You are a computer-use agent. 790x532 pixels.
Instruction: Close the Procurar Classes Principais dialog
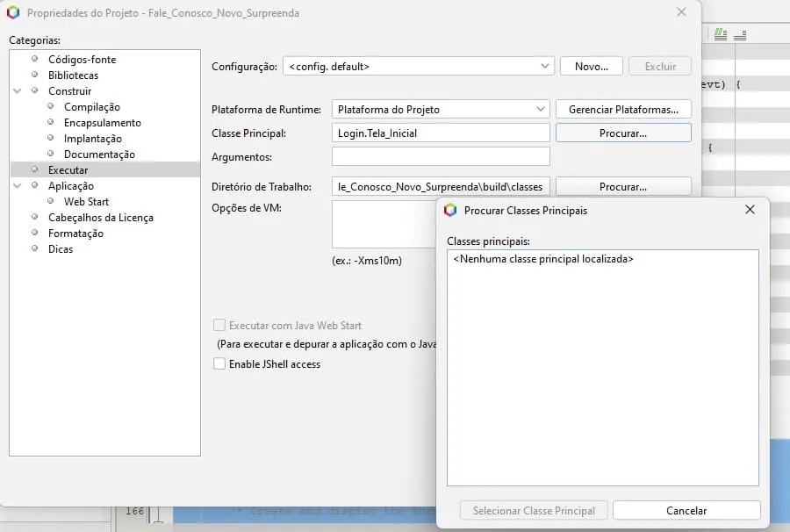[750, 210]
